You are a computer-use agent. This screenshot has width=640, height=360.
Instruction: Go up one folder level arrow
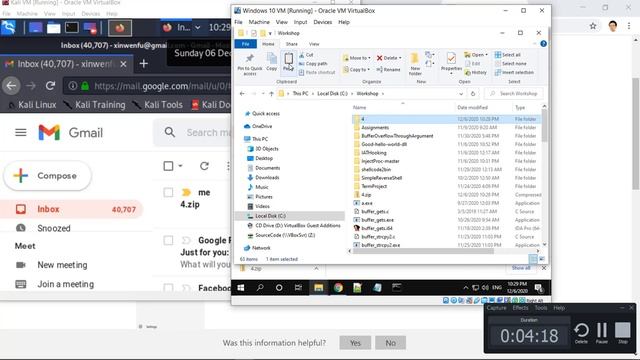pyautogui.click(x=271, y=93)
